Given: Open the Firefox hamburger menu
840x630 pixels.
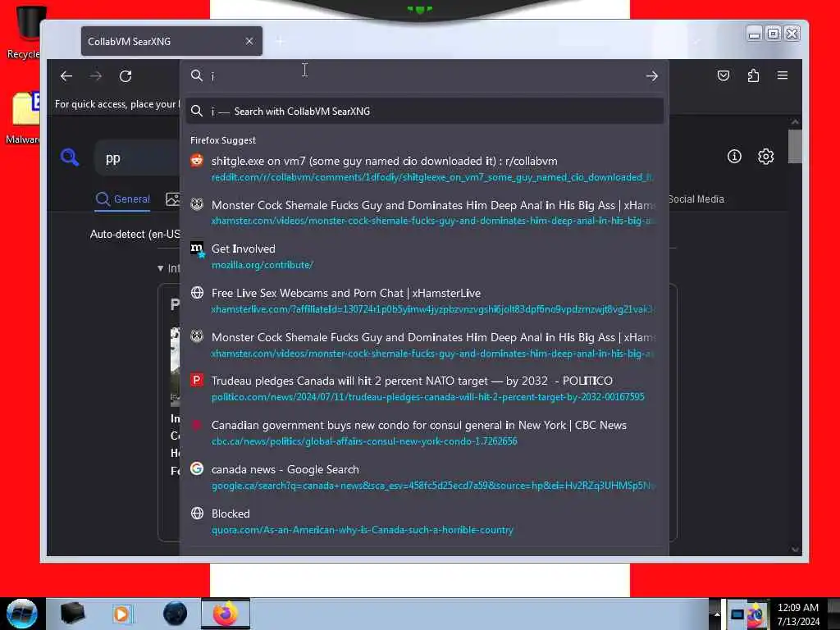Looking at the screenshot, I should point(782,75).
